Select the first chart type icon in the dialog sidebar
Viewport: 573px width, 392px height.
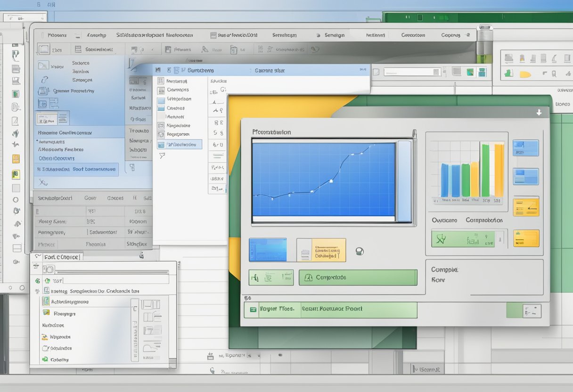pyautogui.click(x=160, y=82)
